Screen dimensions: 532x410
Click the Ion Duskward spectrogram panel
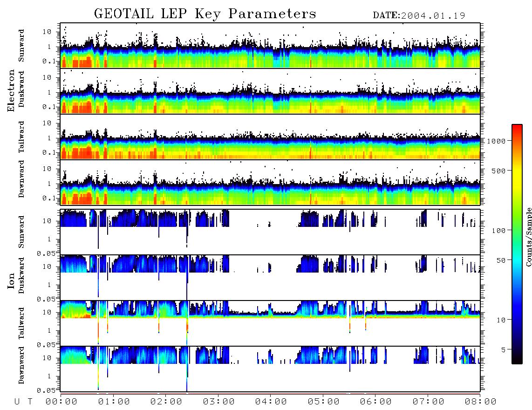[270, 277]
